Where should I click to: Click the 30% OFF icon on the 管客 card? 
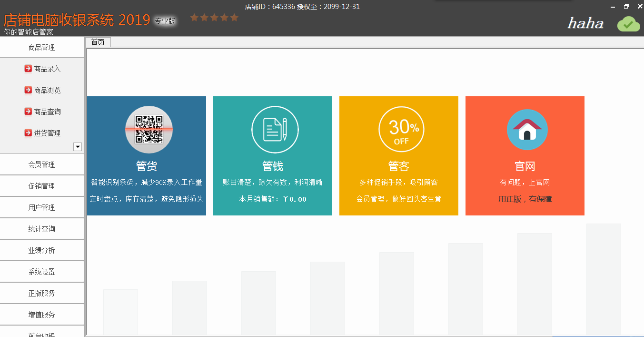401,129
